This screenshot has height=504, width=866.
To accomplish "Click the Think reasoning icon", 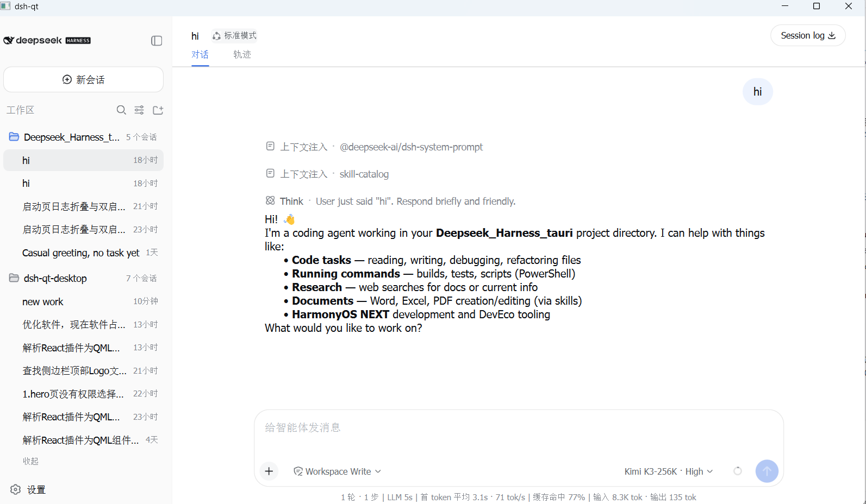I will pyautogui.click(x=270, y=201).
